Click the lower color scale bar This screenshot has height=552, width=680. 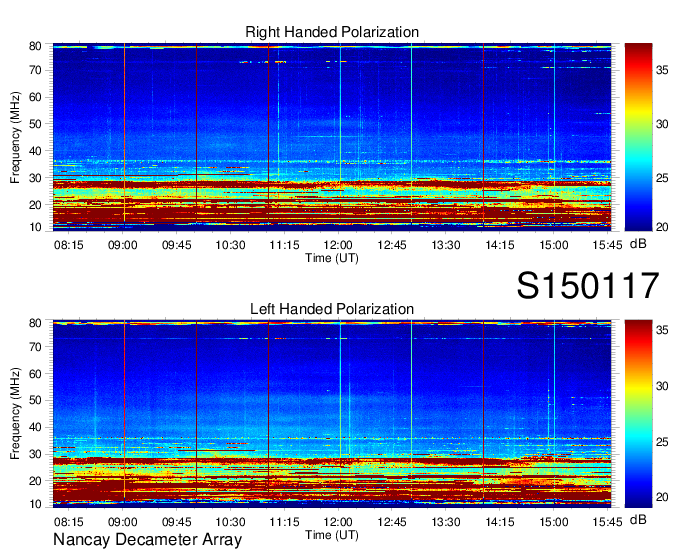point(638,414)
